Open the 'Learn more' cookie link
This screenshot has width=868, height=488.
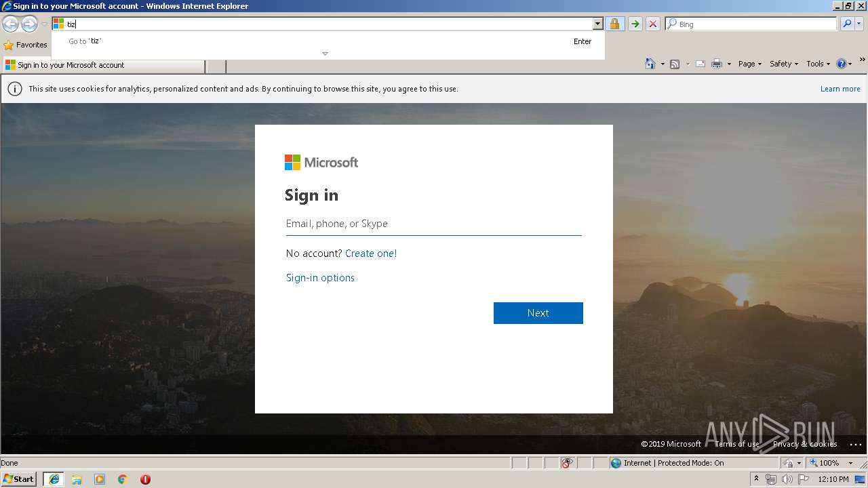click(840, 89)
